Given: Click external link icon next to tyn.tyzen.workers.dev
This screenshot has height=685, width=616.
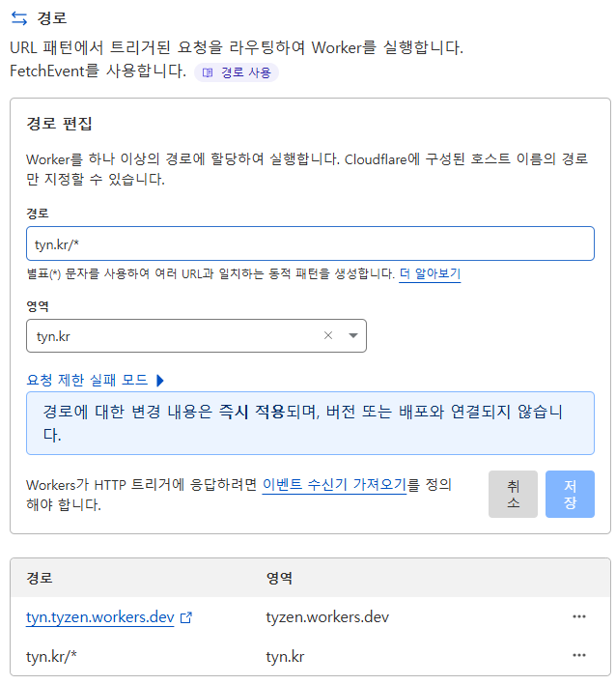Looking at the screenshot, I should click(x=186, y=617).
